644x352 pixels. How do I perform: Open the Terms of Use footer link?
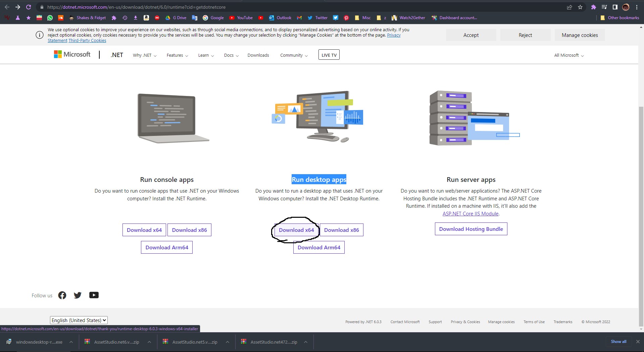point(534,322)
